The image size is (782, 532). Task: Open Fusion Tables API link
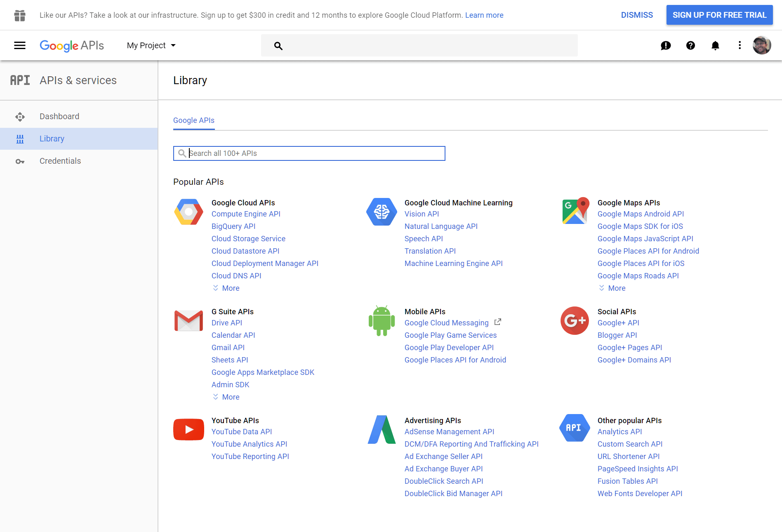[627, 481]
